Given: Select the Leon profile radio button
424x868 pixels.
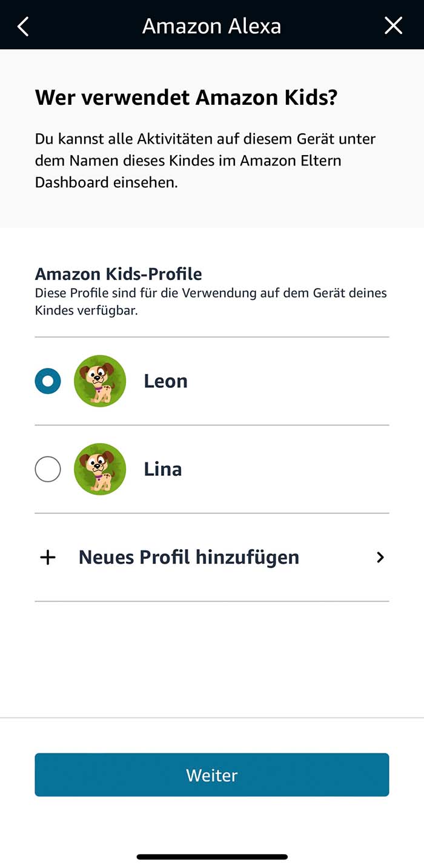Looking at the screenshot, I should (x=48, y=381).
